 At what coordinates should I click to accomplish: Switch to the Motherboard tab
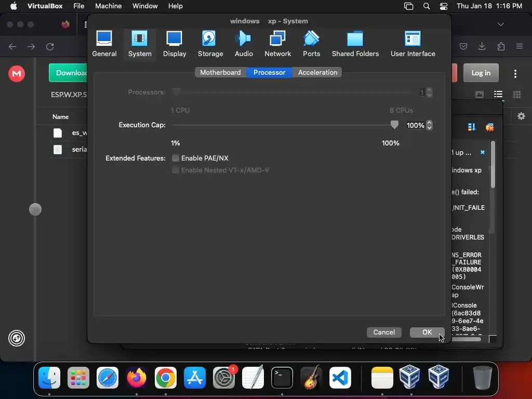(220, 72)
